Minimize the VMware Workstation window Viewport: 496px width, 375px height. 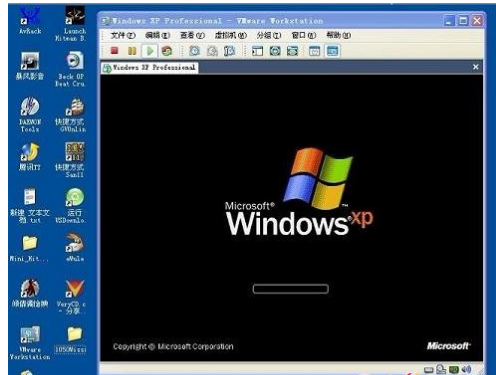(x=449, y=21)
